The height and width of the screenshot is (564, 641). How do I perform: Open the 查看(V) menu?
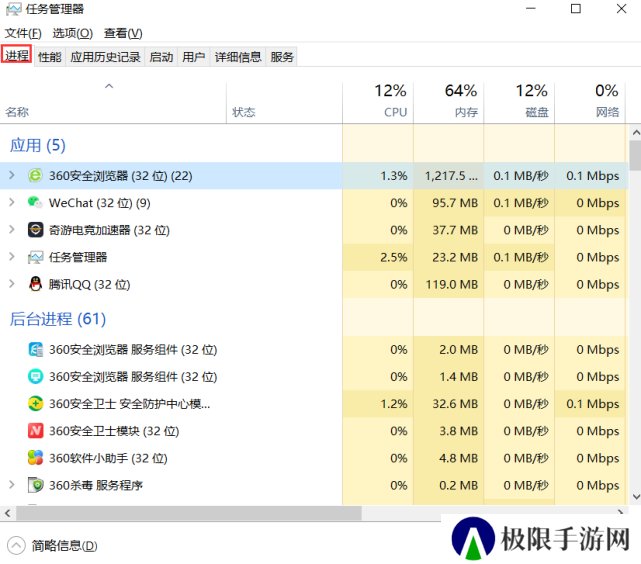point(123,33)
